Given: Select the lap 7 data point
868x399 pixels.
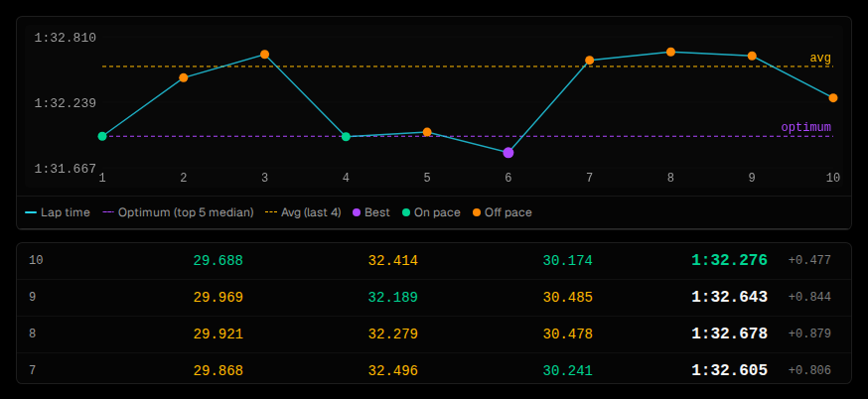Looking at the screenshot, I should click(590, 60).
